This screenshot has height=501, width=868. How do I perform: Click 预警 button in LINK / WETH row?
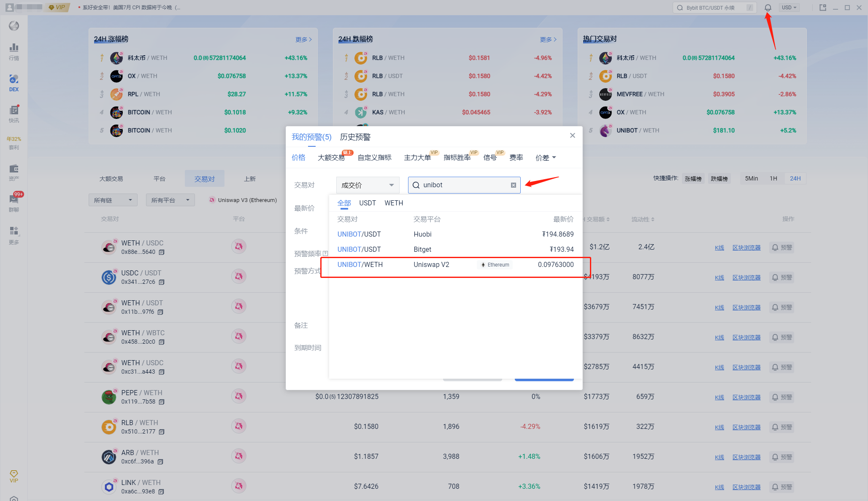coord(781,487)
